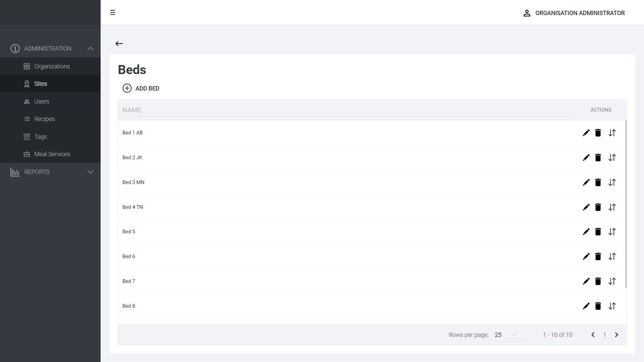The width and height of the screenshot is (644, 362).
Task: Toggle sidebar with hamburger menu icon
Action: tap(113, 12)
